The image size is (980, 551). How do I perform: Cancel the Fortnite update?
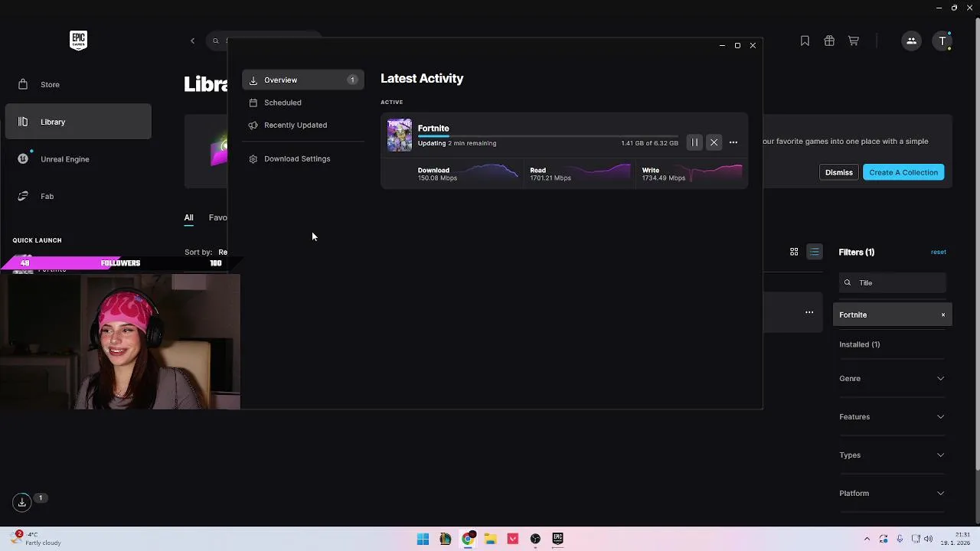714,142
